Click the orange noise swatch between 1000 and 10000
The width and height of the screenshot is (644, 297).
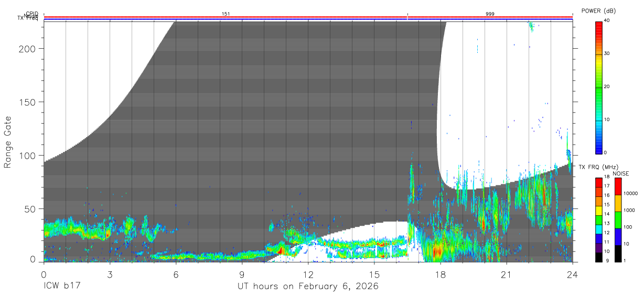coord(618,203)
